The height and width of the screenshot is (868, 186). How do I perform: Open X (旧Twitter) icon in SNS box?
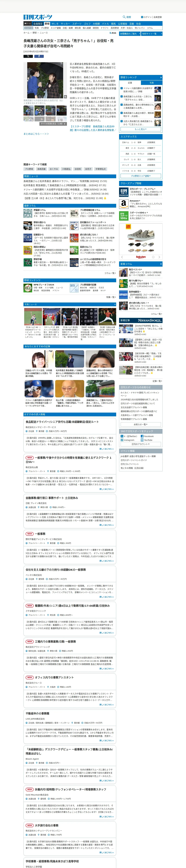[x=122, y=436]
